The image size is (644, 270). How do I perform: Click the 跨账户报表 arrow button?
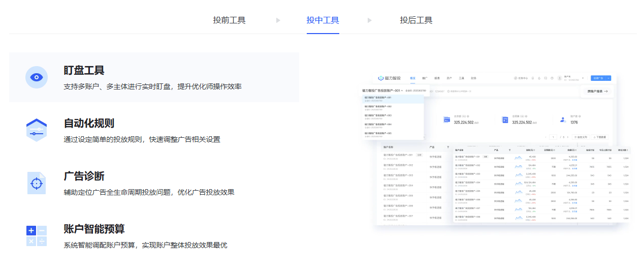pos(597,92)
